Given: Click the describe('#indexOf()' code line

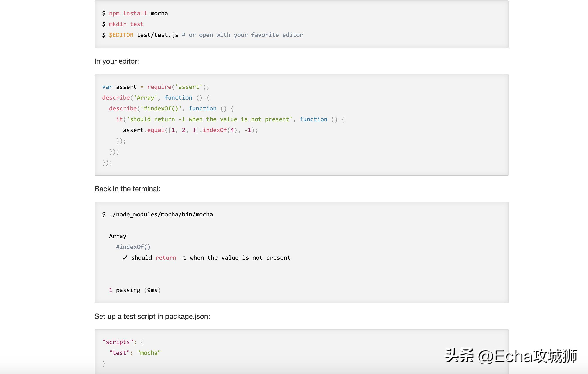Looking at the screenshot, I should coord(171,109).
